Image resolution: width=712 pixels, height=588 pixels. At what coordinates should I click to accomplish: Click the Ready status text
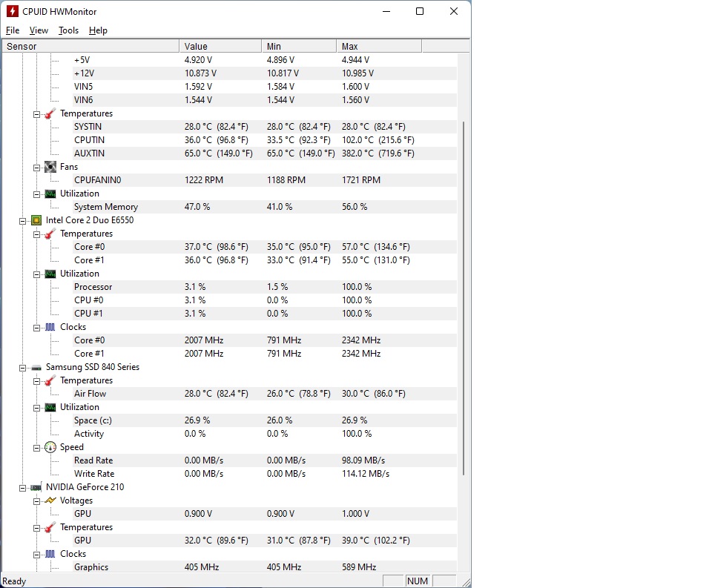(x=14, y=581)
